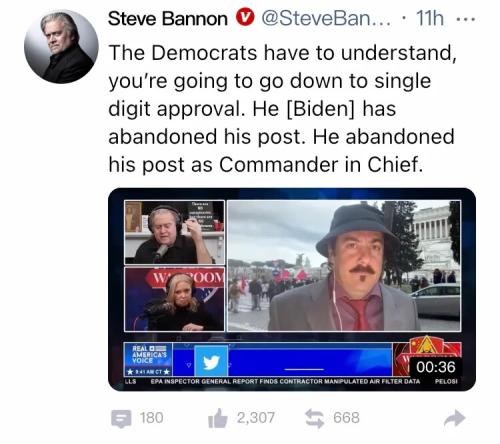Click the 11h post timestamp
500x444 pixels.
430,18
